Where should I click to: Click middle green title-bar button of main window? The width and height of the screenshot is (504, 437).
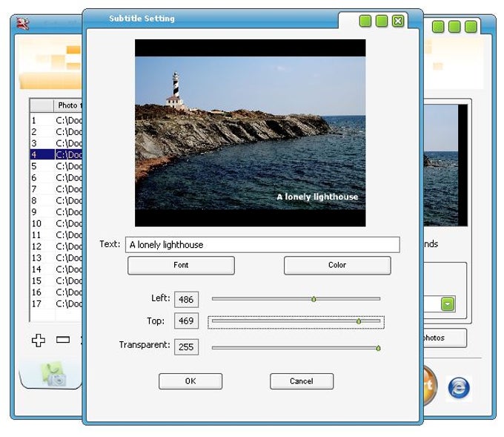pos(454,27)
